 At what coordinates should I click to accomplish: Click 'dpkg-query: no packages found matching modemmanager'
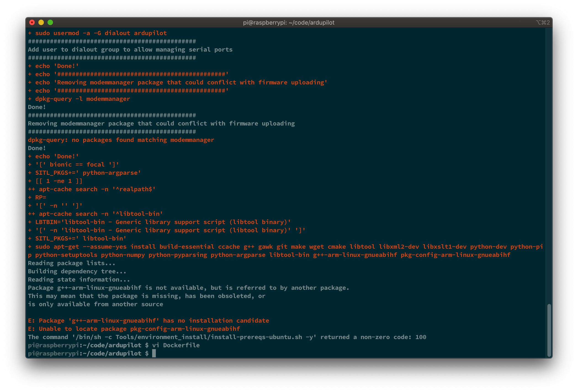tap(121, 140)
